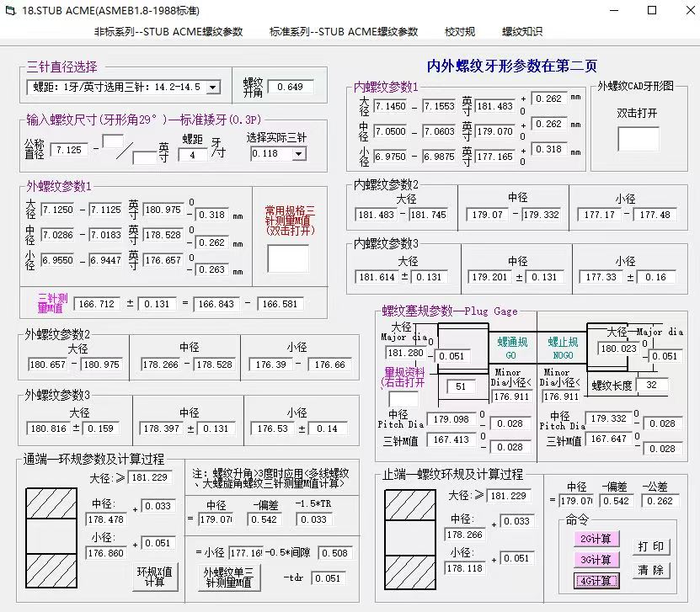Click the white box under 量规资料 右击打开
This screenshot has height=612, width=700.
click(403, 399)
